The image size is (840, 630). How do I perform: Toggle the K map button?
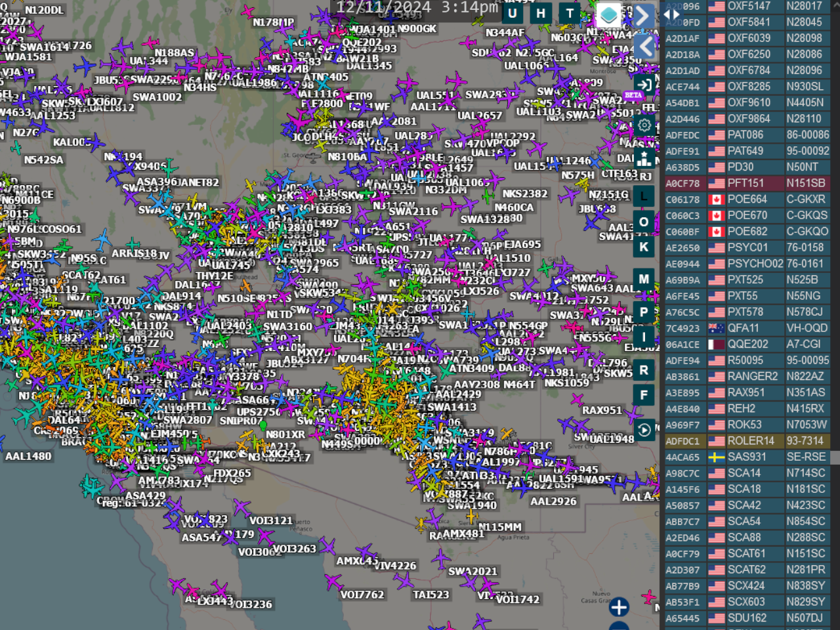pos(644,247)
